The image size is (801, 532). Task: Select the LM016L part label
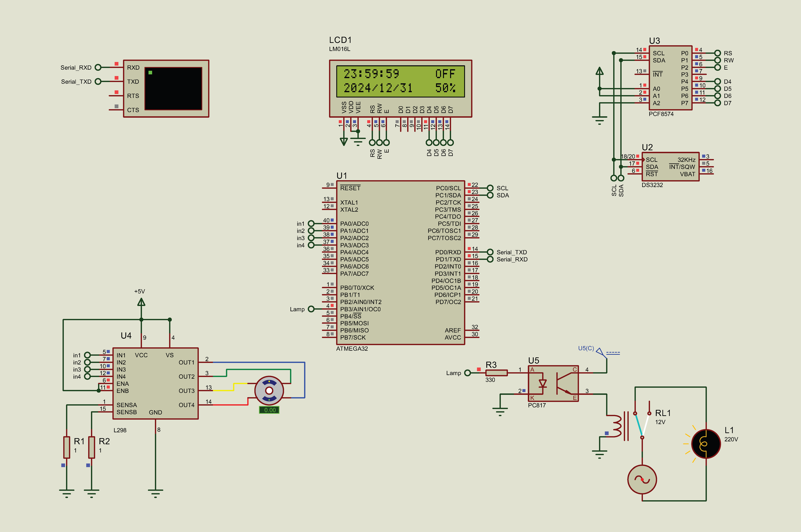coord(340,49)
